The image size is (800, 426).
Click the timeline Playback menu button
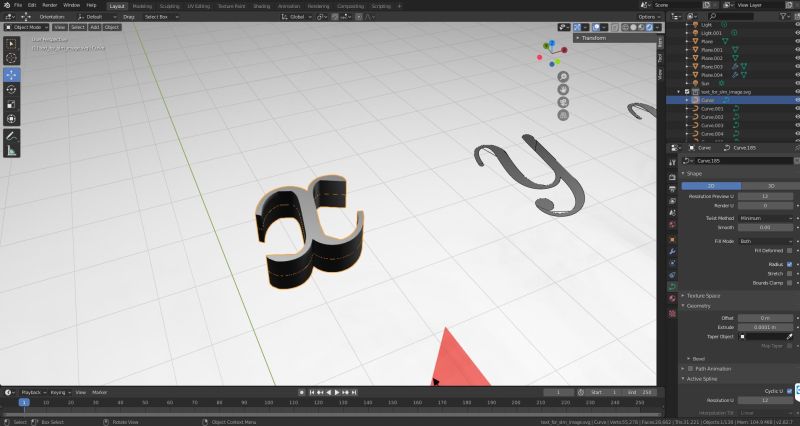click(33, 392)
